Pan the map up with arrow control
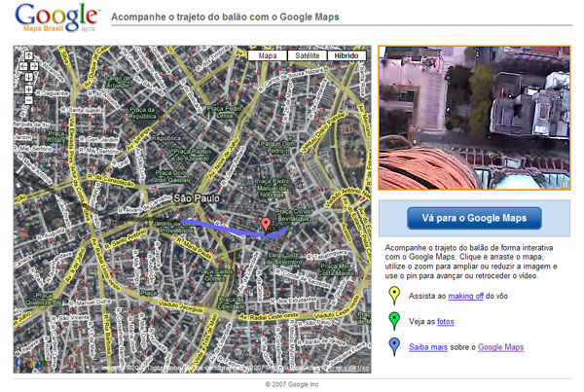 click(28, 55)
